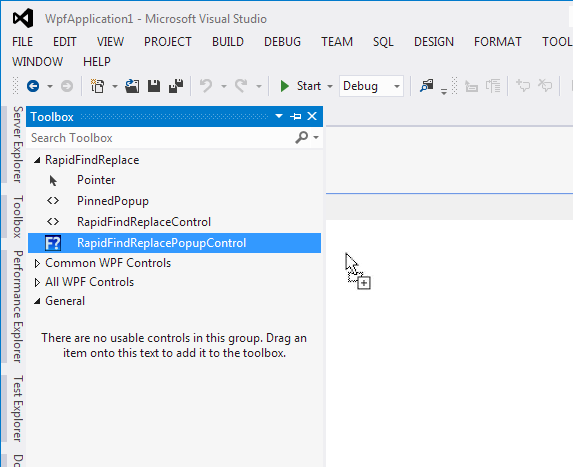
Task: Click the Open File toolbar icon
Action: [132, 86]
